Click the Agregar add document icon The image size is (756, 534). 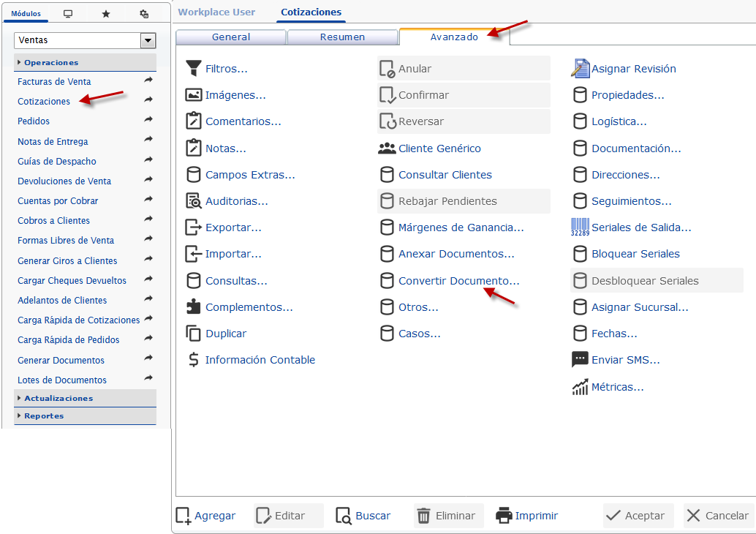pyautogui.click(x=184, y=516)
